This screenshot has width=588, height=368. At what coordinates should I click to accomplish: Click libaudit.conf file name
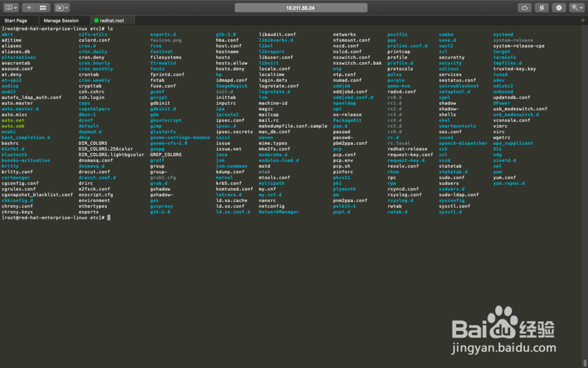(x=277, y=34)
